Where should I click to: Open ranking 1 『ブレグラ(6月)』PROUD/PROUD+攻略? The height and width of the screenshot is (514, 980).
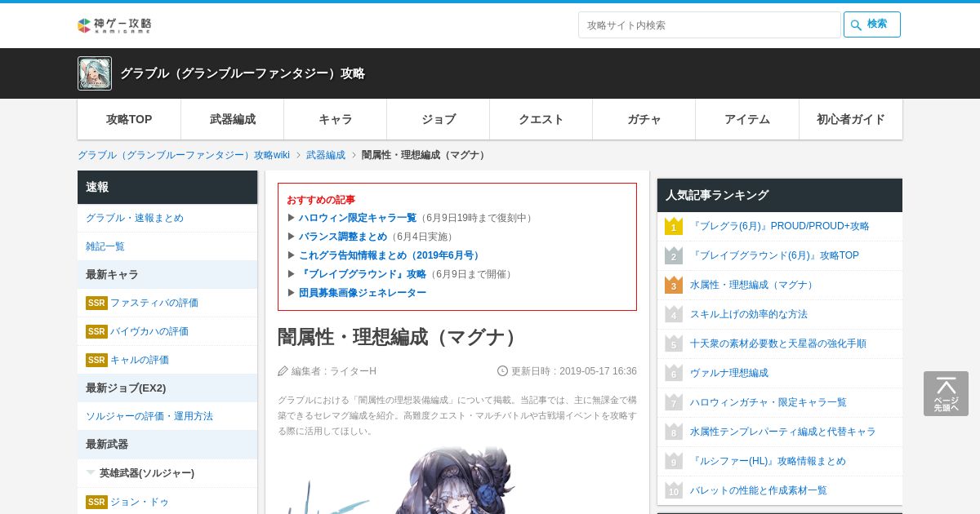pos(780,226)
